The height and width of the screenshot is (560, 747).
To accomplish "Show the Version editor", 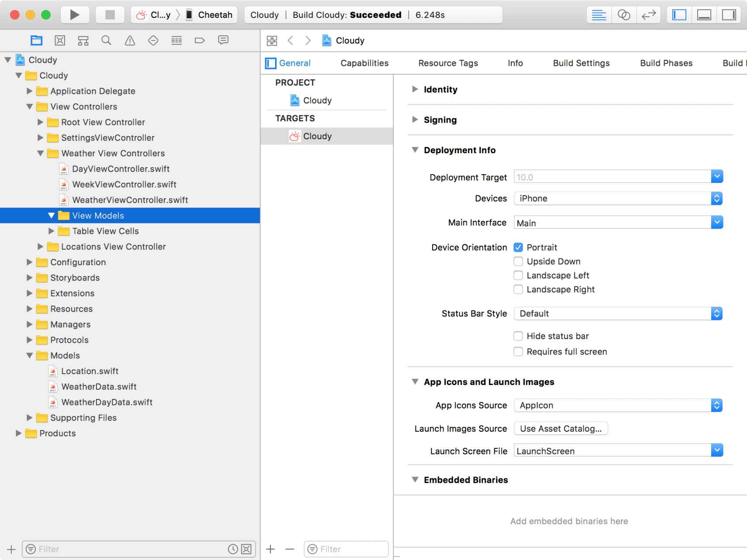I will [x=649, y=15].
